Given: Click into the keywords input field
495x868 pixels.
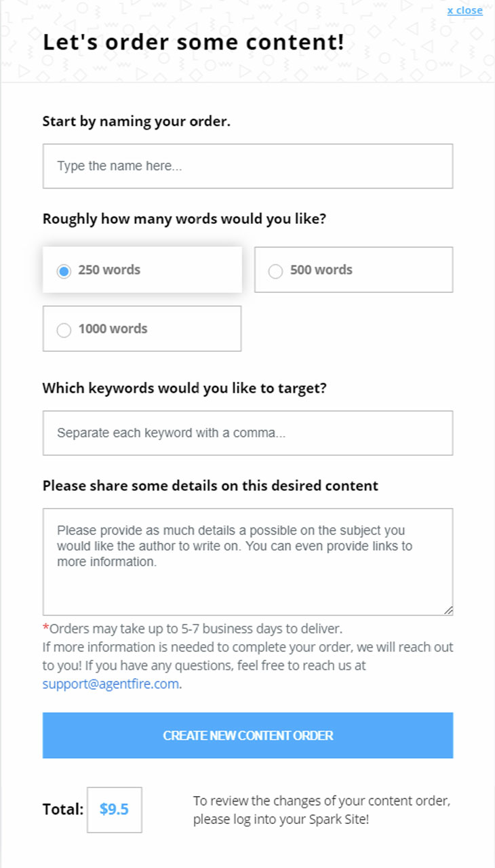Looking at the screenshot, I should click(x=248, y=433).
